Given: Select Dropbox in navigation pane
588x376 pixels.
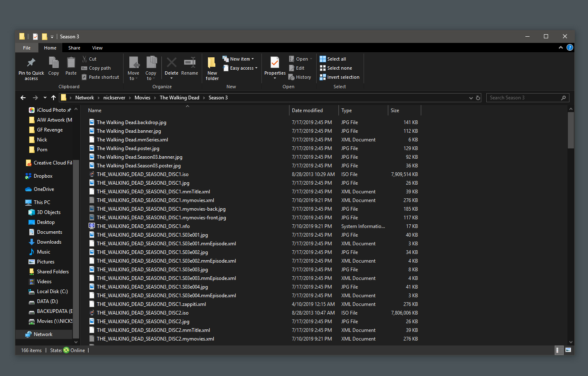Looking at the screenshot, I should [x=43, y=176].
